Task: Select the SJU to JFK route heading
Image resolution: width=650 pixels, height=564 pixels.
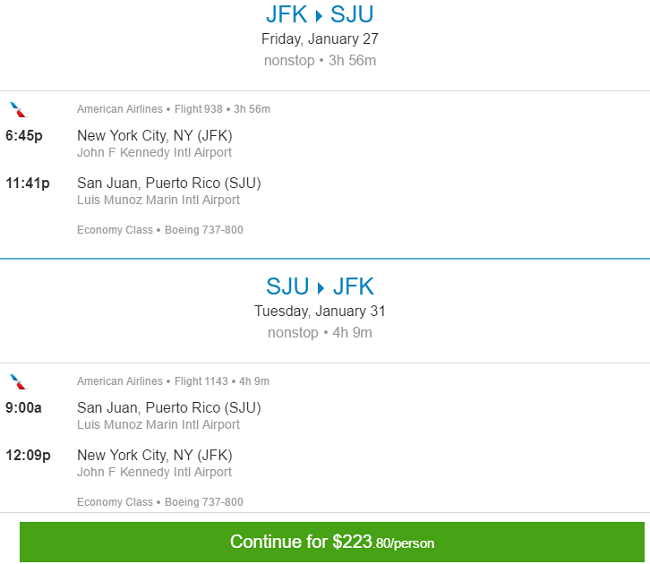Action: 320,286
